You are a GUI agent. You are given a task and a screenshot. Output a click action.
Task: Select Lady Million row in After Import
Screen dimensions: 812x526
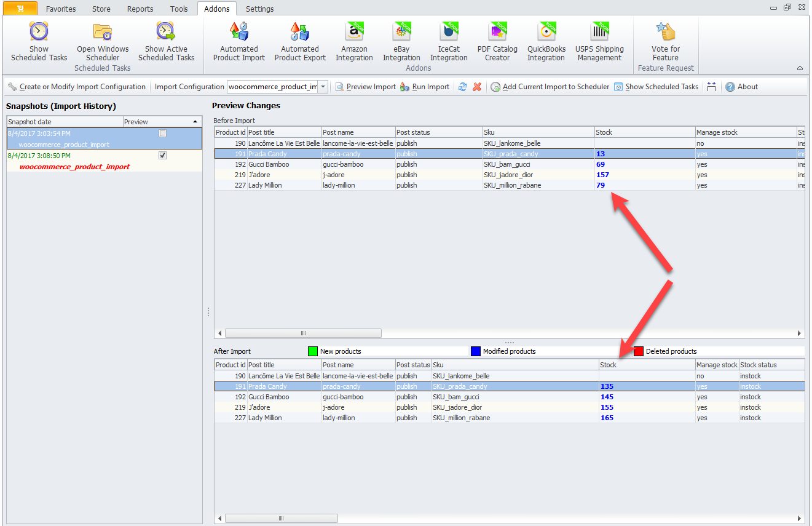509,418
